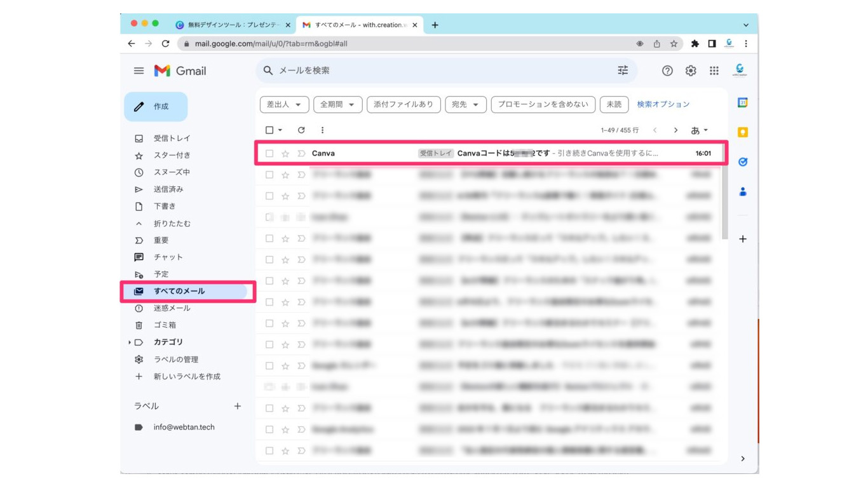Share this page icon in address bar

click(657, 44)
